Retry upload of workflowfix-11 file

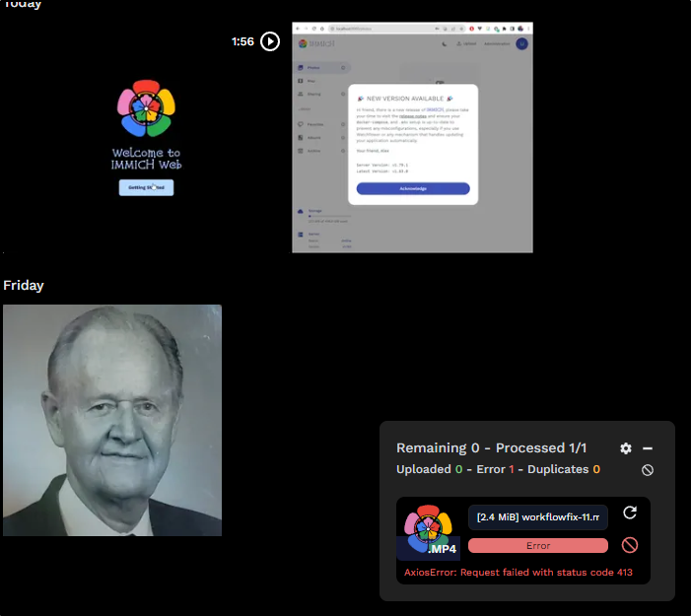[x=630, y=513]
